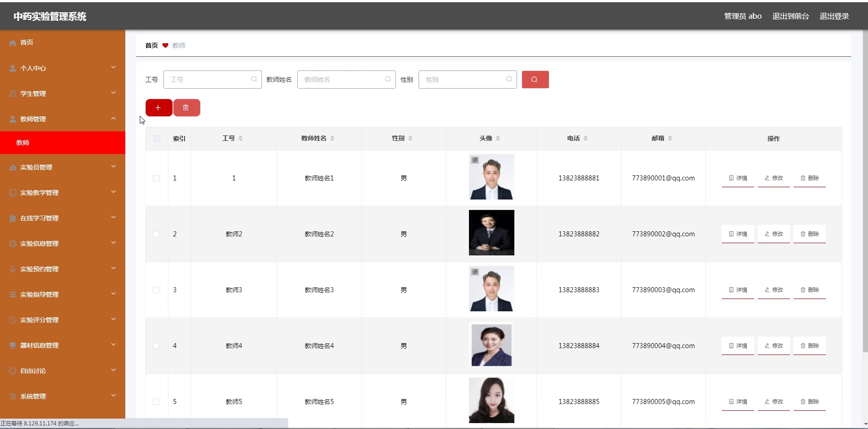Click magnifier icon inside 工号 search field
Image resolution: width=868 pixels, height=429 pixels.
tap(254, 79)
